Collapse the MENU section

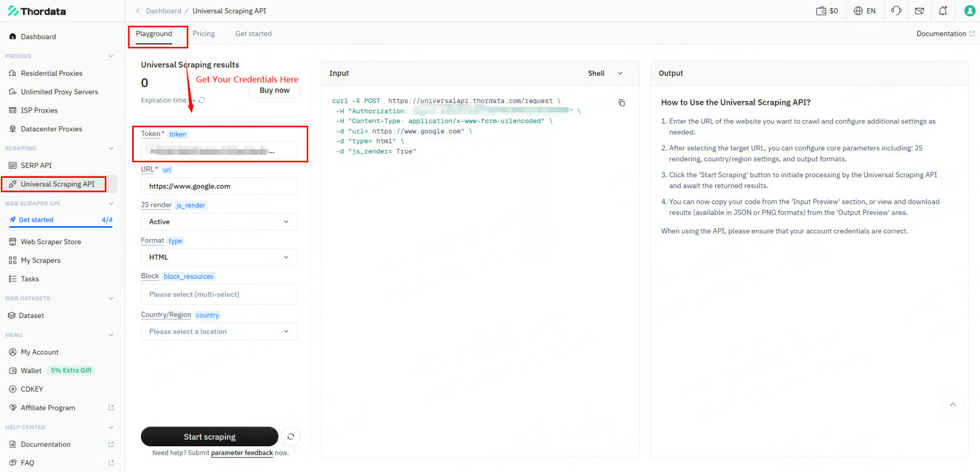(111, 335)
